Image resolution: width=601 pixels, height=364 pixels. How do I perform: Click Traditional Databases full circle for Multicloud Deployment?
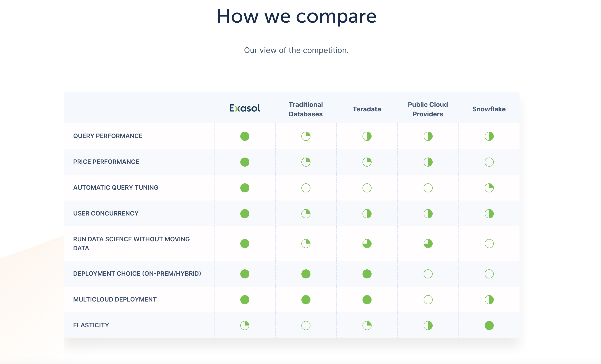[306, 299]
